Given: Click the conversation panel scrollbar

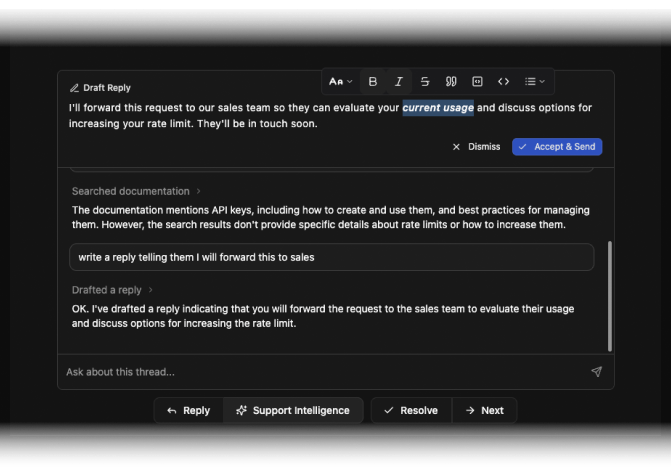Looking at the screenshot, I should coord(609,295).
